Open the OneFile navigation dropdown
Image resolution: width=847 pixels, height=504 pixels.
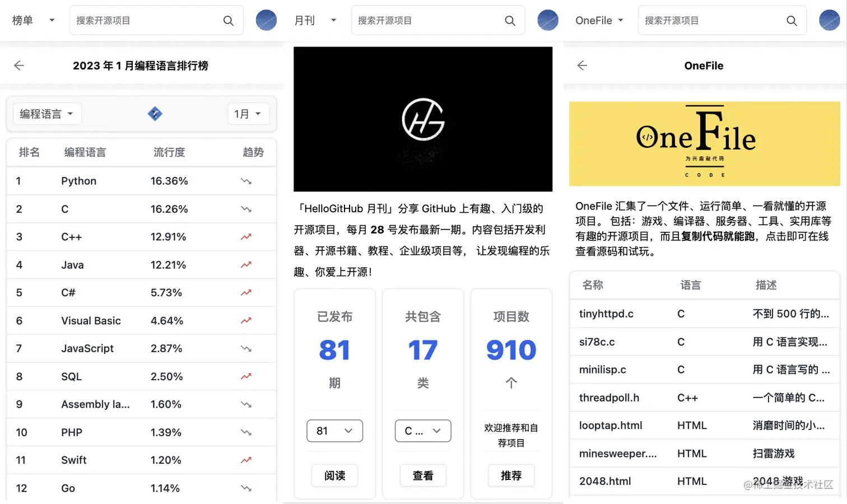pyautogui.click(x=599, y=21)
